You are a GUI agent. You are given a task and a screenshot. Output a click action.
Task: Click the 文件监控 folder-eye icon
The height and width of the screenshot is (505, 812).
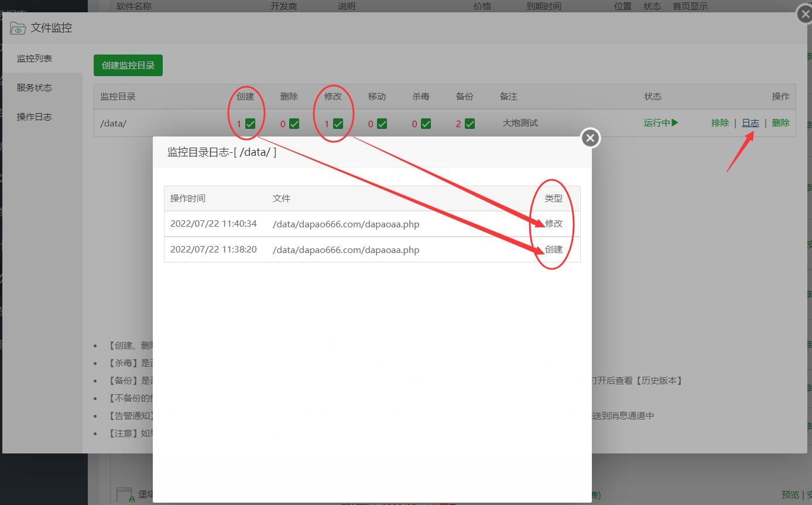point(18,28)
